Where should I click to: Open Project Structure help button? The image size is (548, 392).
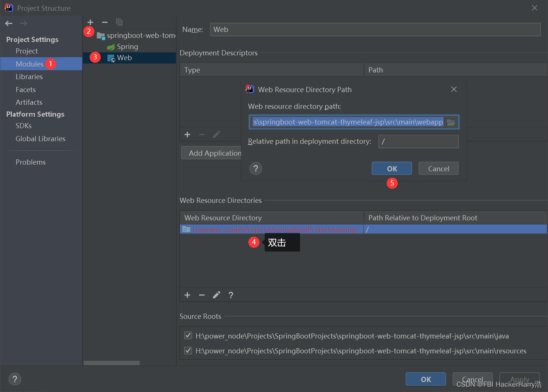click(x=15, y=379)
